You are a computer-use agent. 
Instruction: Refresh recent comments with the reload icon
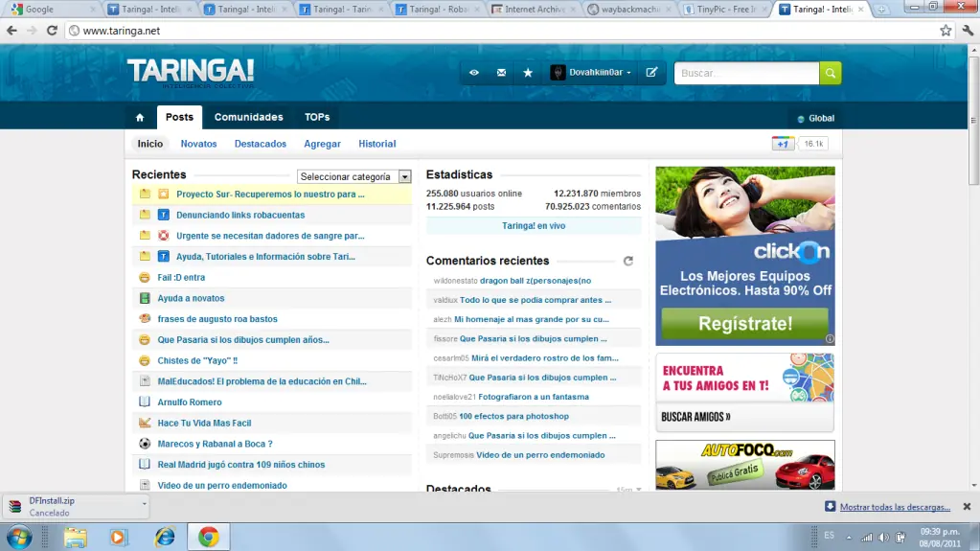pos(628,261)
